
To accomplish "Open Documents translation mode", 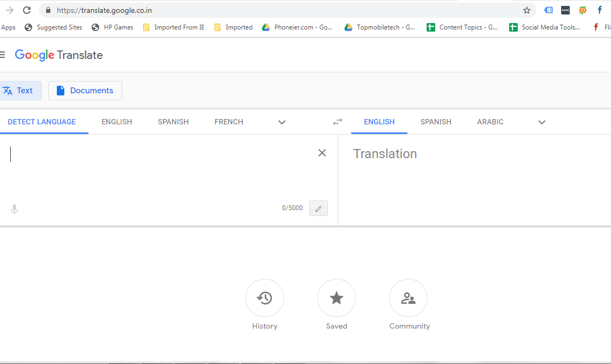I will (x=85, y=91).
